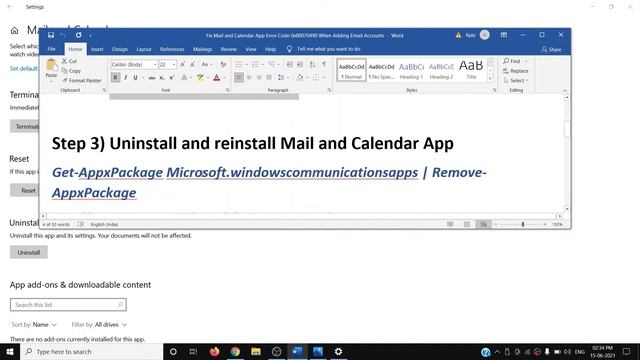Open the Select dropdown in Editing group
Viewport: 640px width, 360px height.
pyautogui.click(x=516, y=81)
